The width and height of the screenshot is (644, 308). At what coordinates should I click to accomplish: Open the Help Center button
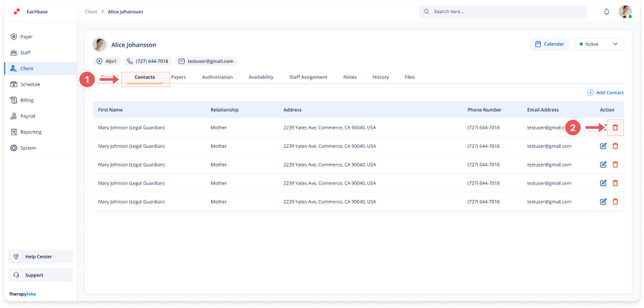41,257
